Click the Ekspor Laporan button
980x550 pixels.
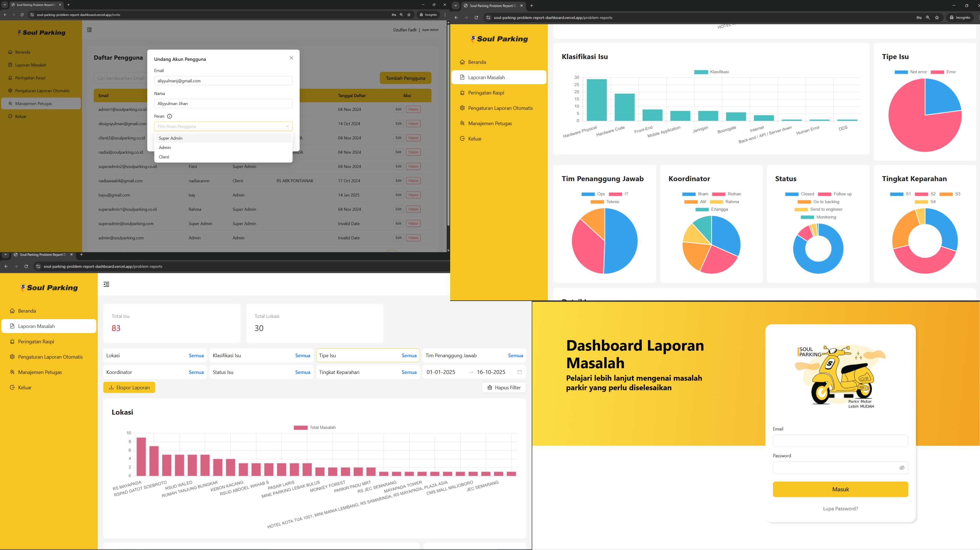click(129, 387)
